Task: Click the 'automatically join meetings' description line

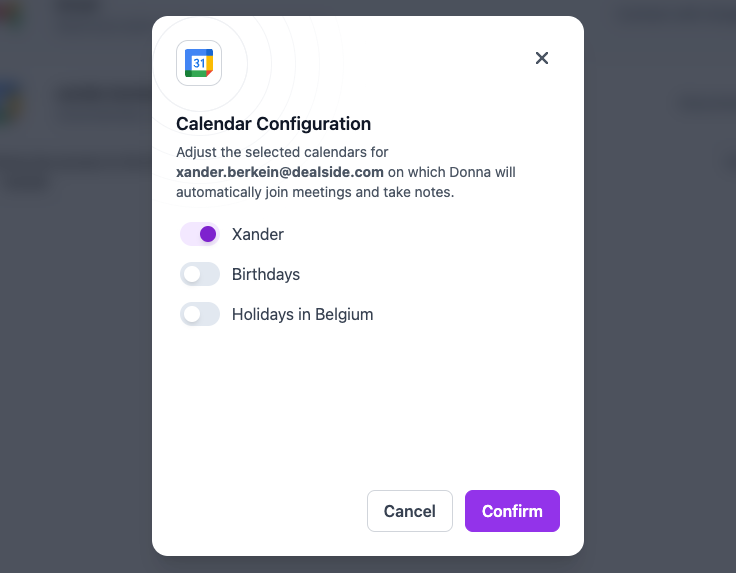Action: (x=315, y=192)
